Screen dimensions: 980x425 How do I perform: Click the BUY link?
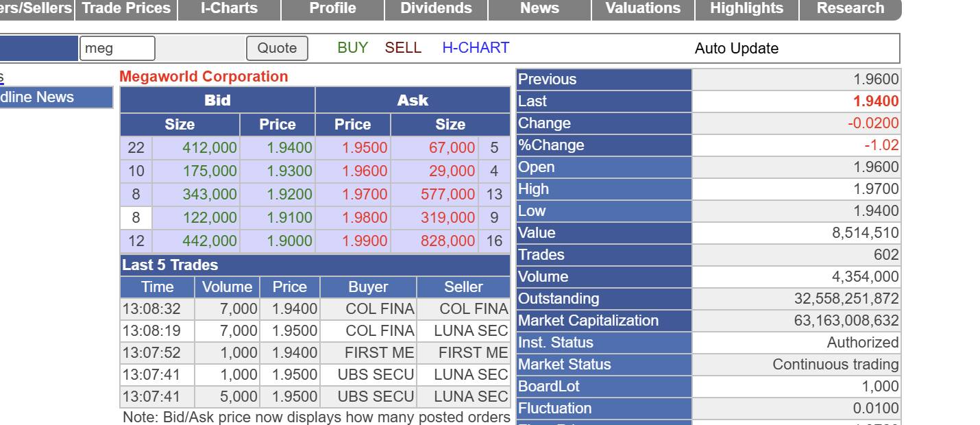(352, 48)
